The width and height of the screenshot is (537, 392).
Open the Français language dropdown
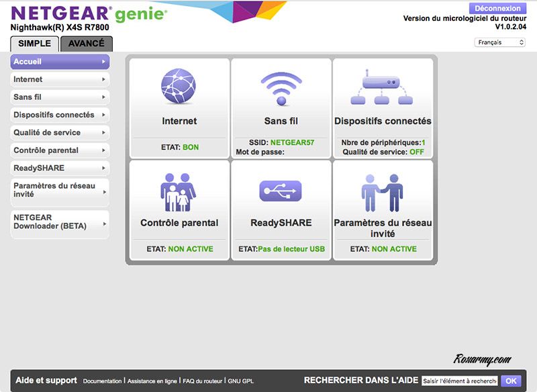(501, 42)
